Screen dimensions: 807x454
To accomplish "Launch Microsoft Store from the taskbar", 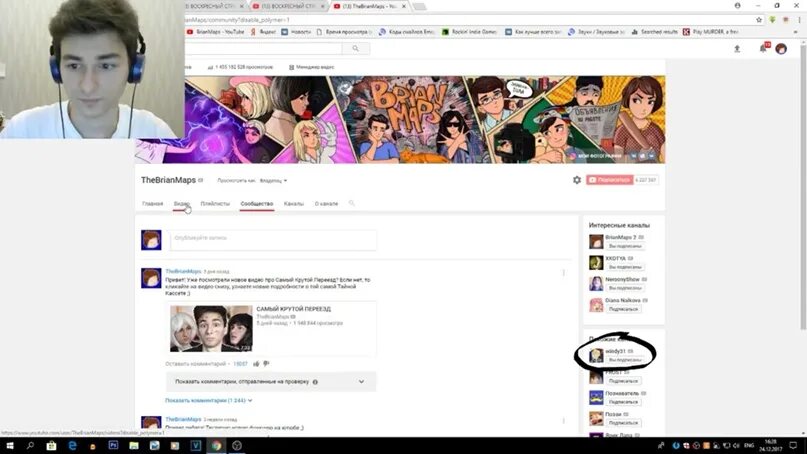I will pos(51,446).
